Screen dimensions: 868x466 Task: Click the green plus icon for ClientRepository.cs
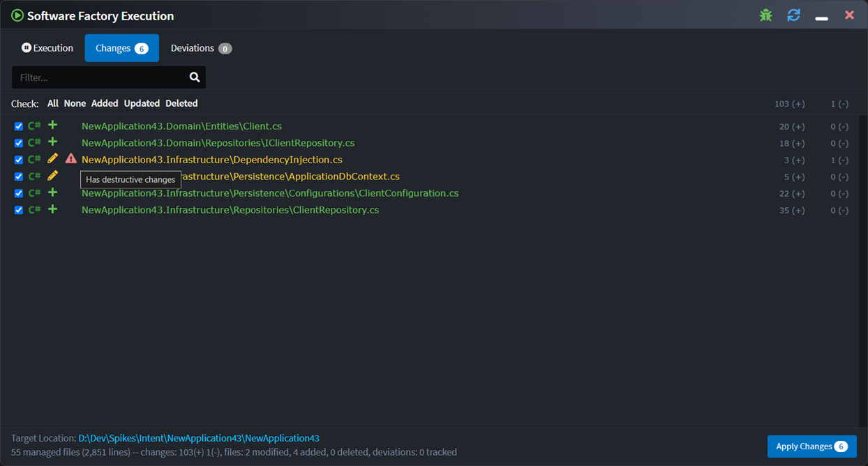tap(52, 209)
